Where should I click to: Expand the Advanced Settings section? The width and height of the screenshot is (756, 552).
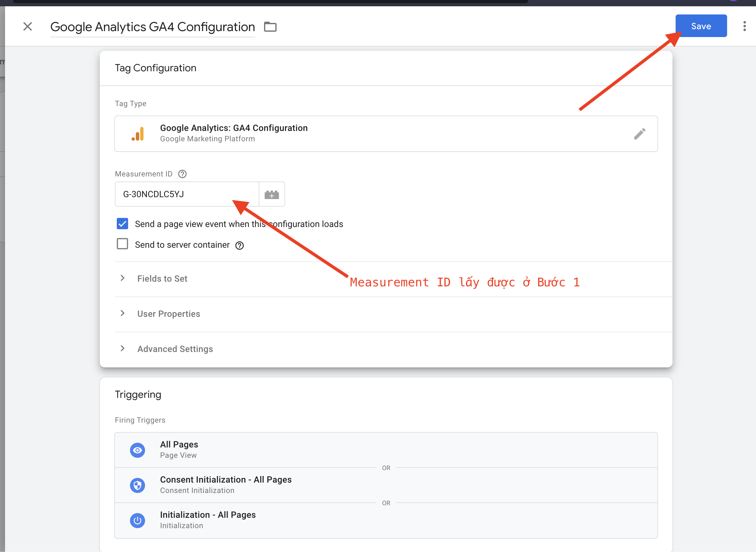point(175,349)
